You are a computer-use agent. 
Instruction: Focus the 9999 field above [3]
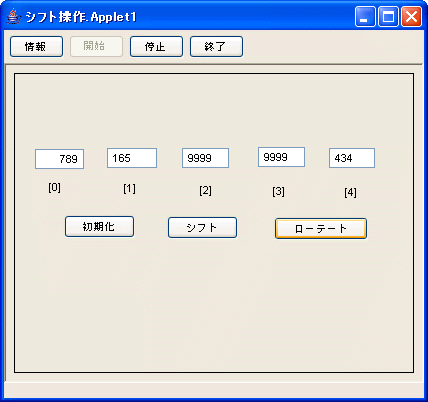pos(281,157)
